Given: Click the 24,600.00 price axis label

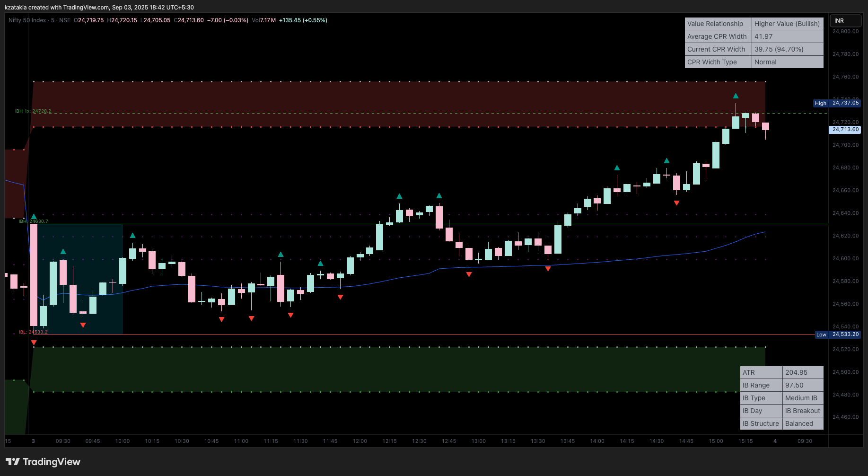Looking at the screenshot, I should [845, 258].
